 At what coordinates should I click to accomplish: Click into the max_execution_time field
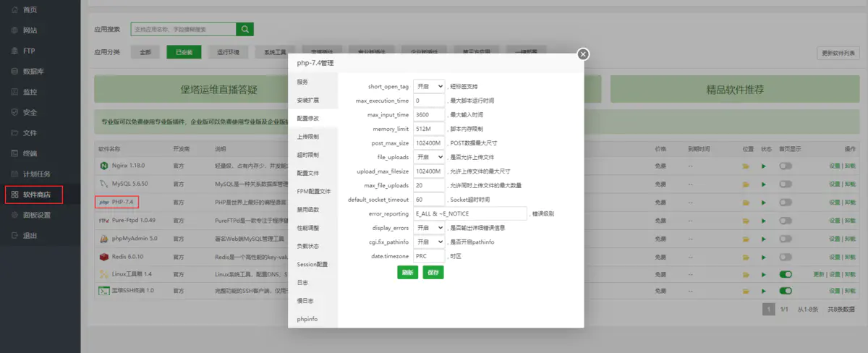429,101
